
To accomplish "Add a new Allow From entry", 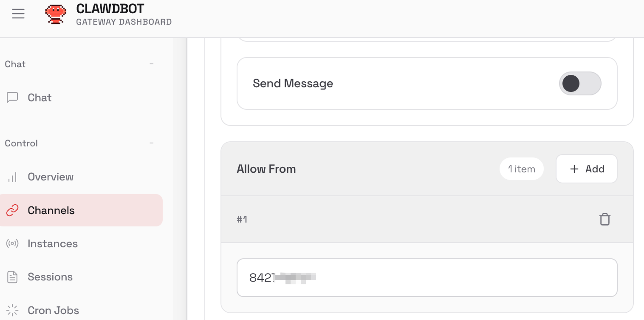I will click(586, 169).
